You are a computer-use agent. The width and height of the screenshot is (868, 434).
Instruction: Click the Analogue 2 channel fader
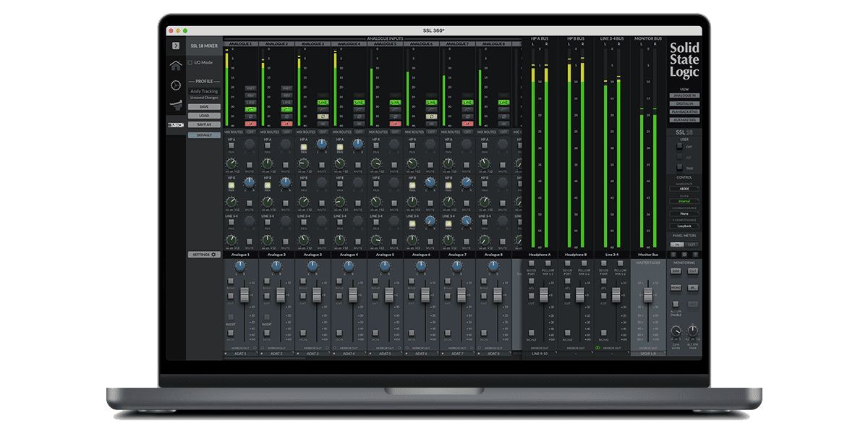point(281,294)
